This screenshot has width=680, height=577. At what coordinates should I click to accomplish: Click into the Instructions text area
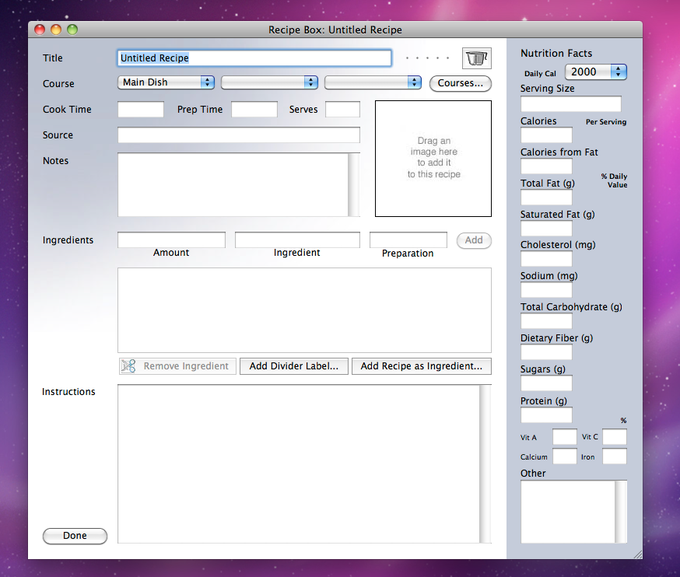(x=299, y=464)
